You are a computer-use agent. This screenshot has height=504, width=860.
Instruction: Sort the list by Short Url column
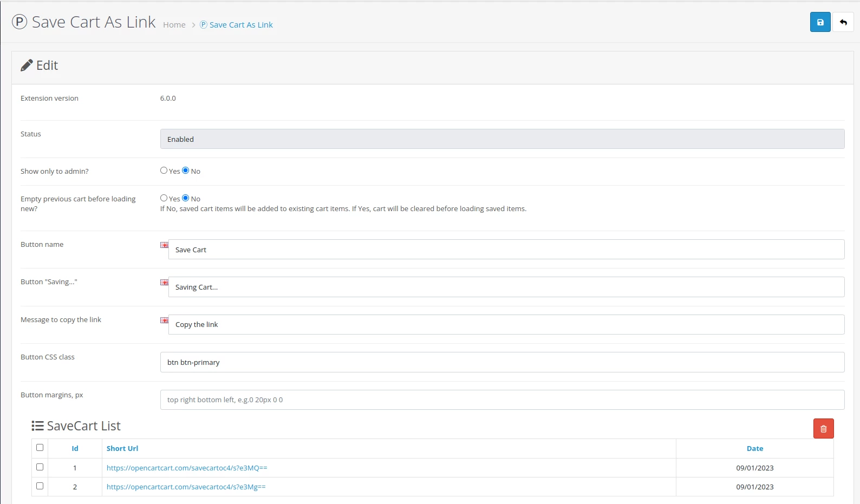(122, 449)
